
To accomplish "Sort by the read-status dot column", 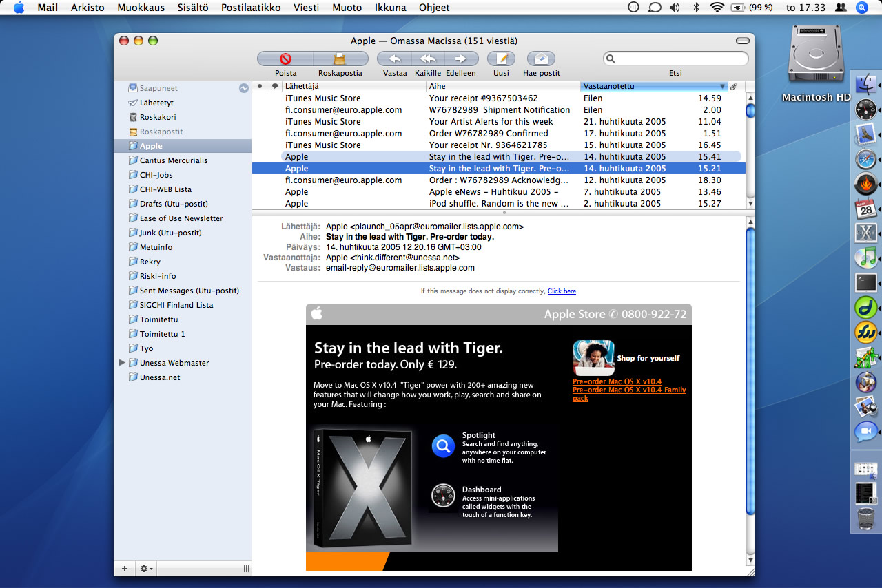I will (260, 86).
